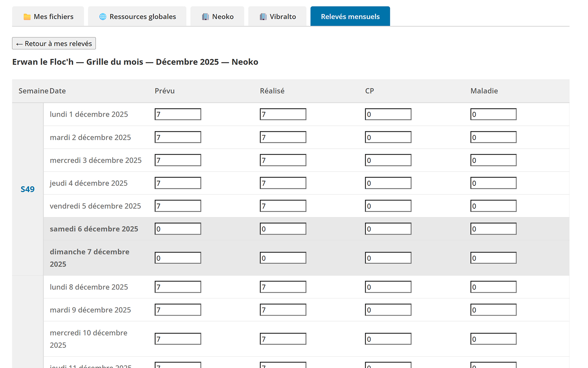
Task: Click Prévu box for jeudi 4 décembre
Action: [x=178, y=183]
